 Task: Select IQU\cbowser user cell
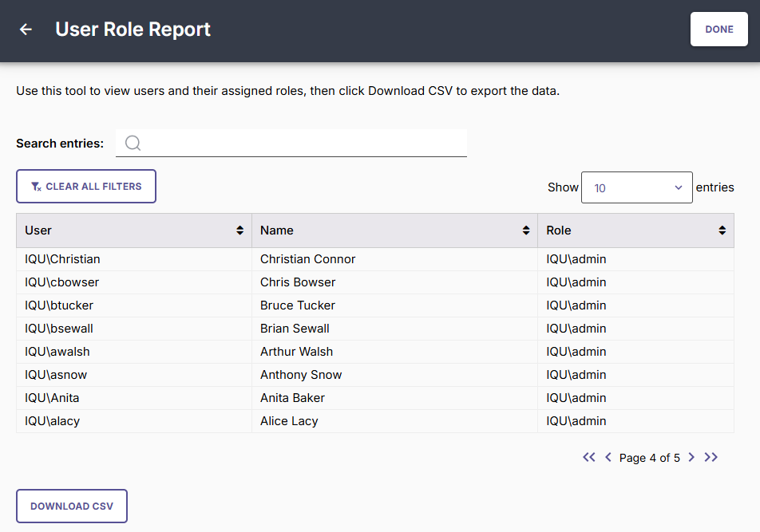coord(134,282)
